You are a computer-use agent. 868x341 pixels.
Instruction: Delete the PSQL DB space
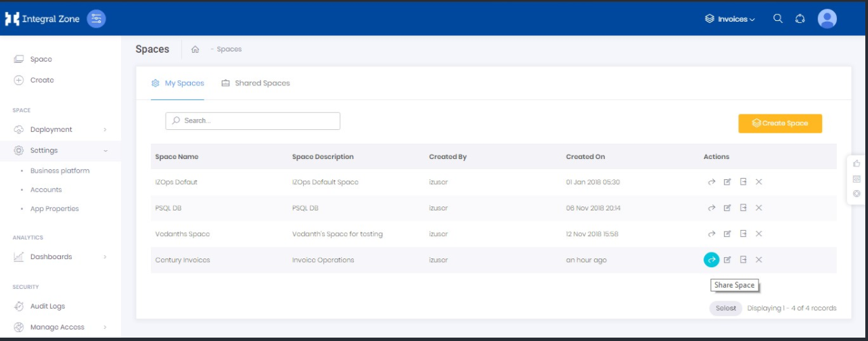coord(758,208)
